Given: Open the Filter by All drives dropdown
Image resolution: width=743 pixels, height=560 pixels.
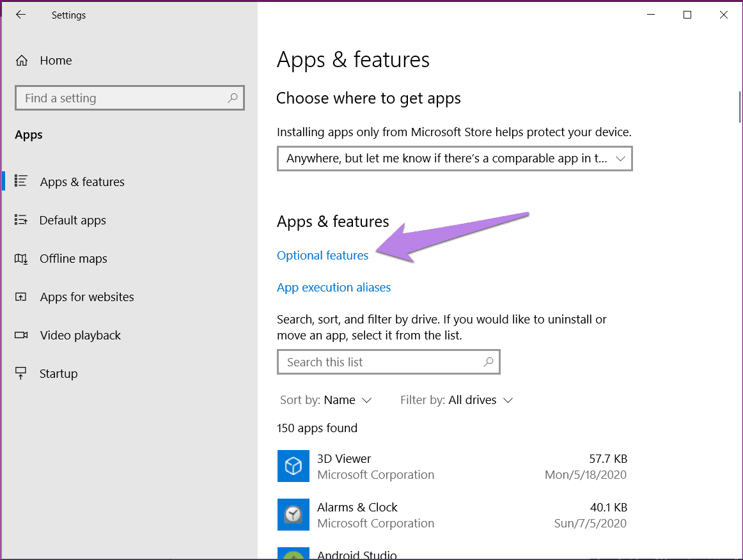Looking at the screenshot, I should 457,400.
